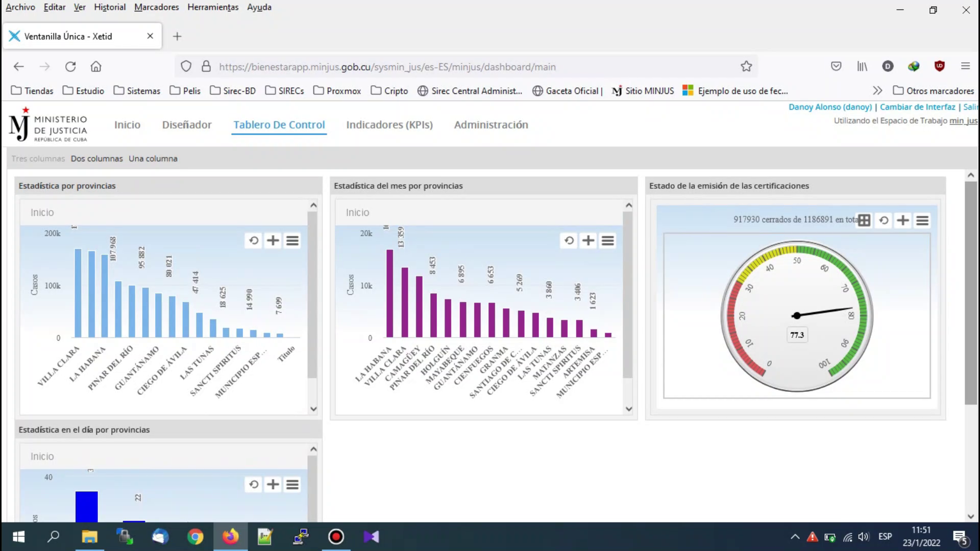Refresh the certificaciones gauge panel
Screen dimensions: 980x551
(x=884, y=220)
